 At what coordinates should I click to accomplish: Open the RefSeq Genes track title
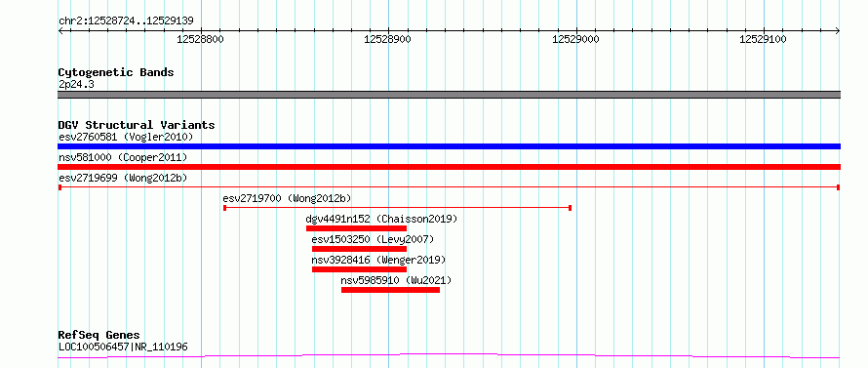[x=99, y=336]
